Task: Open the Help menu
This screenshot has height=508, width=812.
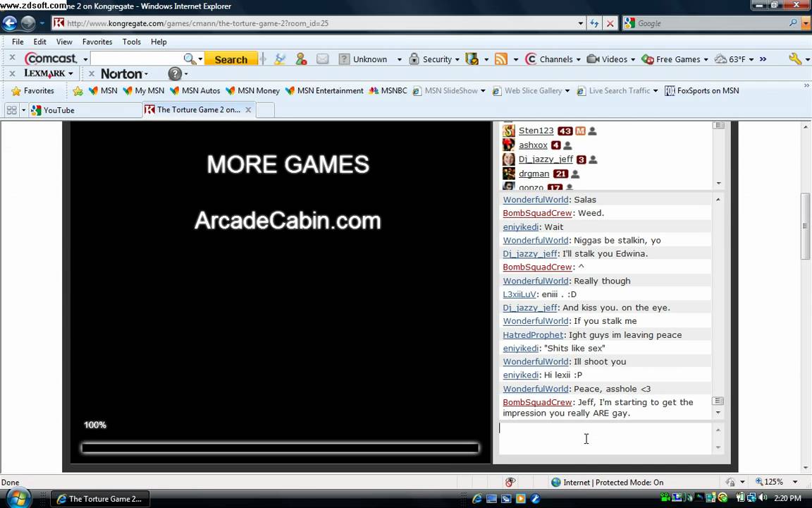Action: [159, 42]
